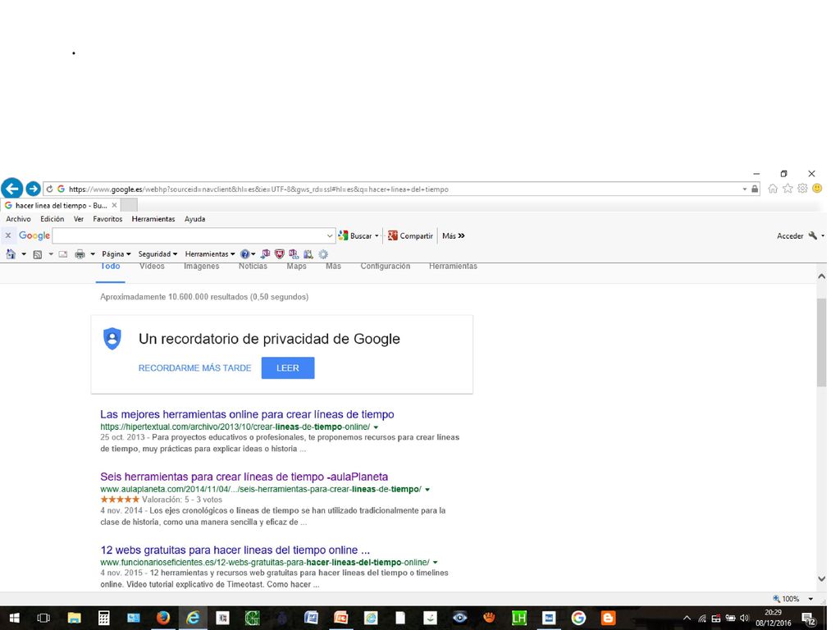Click inside the Google Toolbar search field
Viewport: 840px width, 630px height.
tap(189, 235)
